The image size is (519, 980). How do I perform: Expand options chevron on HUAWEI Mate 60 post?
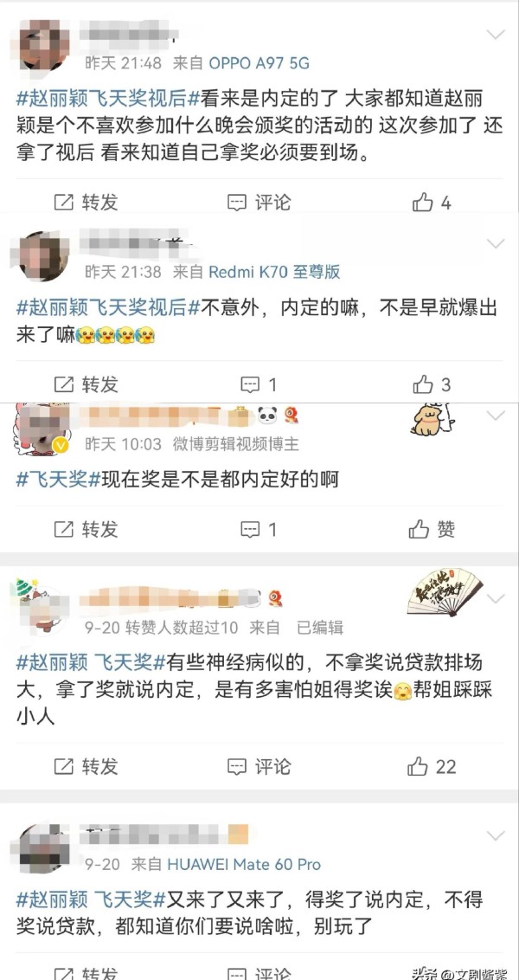[496, 836]
